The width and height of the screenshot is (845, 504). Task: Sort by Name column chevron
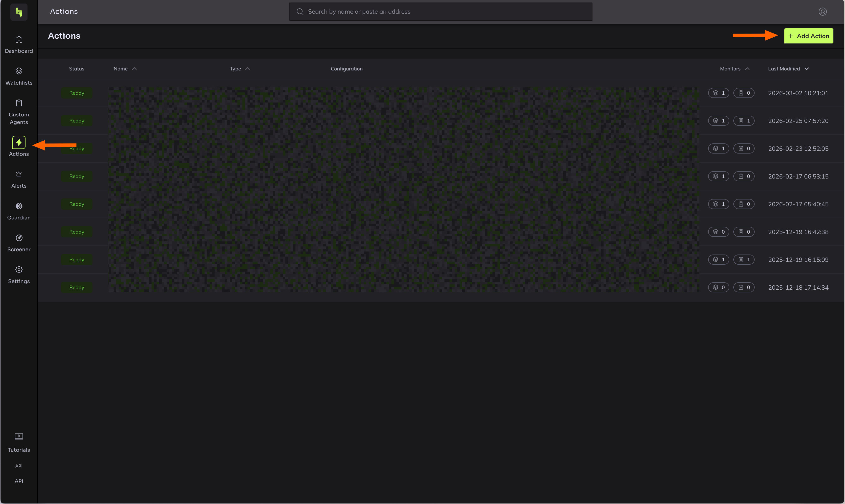tap(135, 69)
